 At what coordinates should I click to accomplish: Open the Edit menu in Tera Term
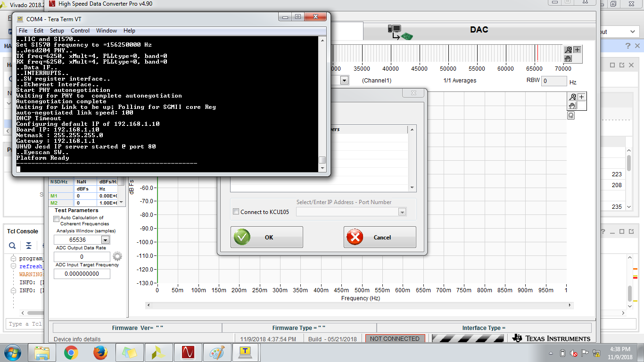39,31
